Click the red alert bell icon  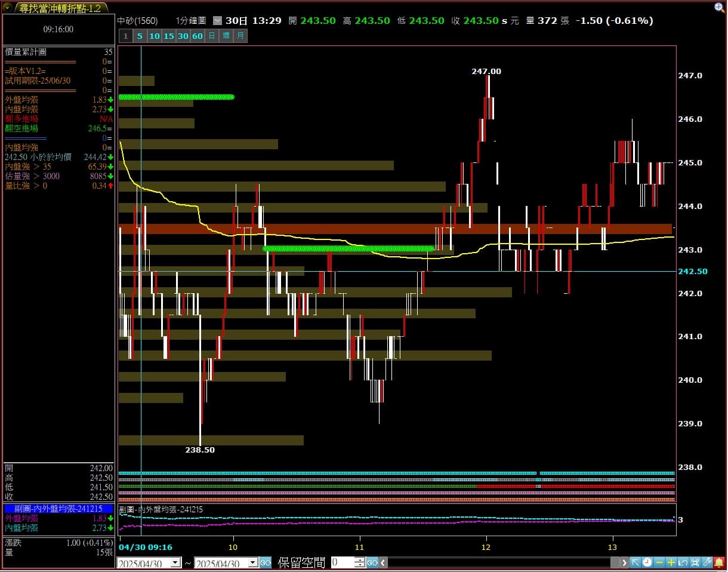click(719, 562)
